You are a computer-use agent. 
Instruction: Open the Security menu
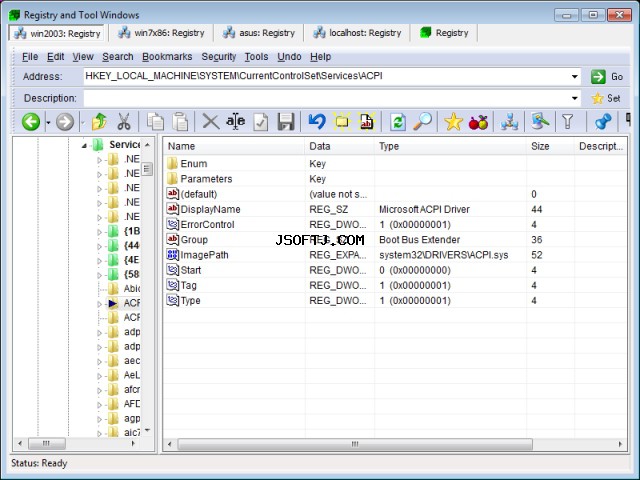point(219,57)
